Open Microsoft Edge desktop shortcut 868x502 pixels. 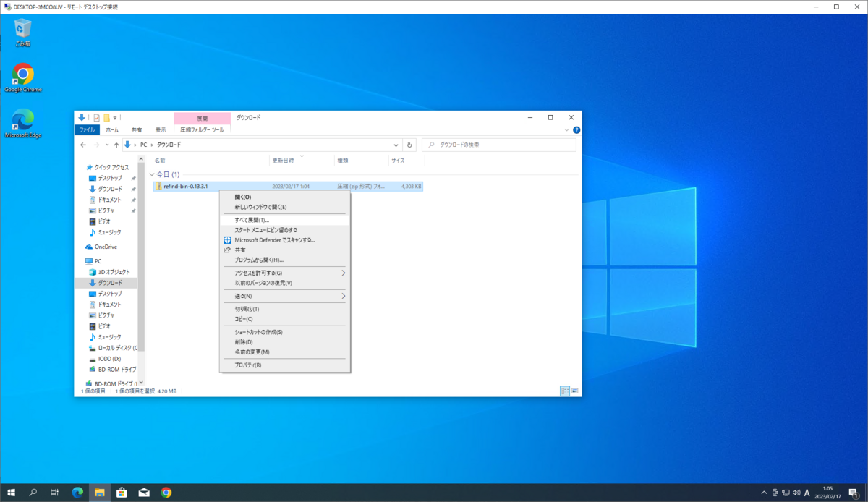23,123
